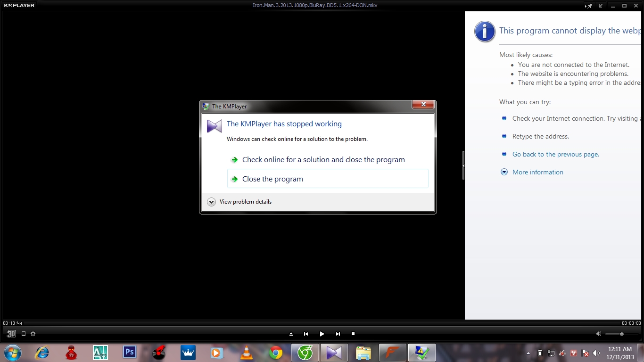Click the More information chevron icon
Viewport: 644px width, 362px height.
point(504,172)
